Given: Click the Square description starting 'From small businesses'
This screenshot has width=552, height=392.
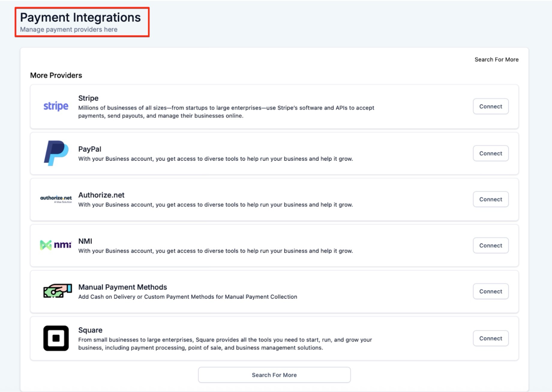Looking at the screenshot, I should [225, 344].
